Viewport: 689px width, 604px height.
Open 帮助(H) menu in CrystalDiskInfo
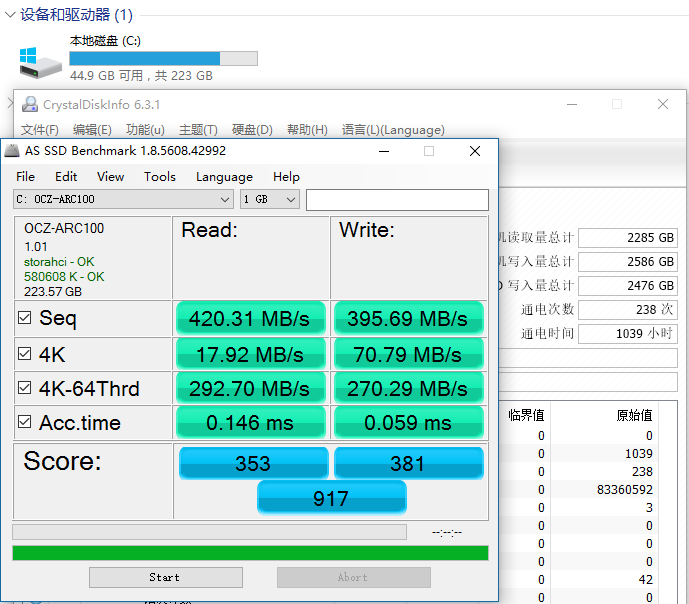(307, 130)
